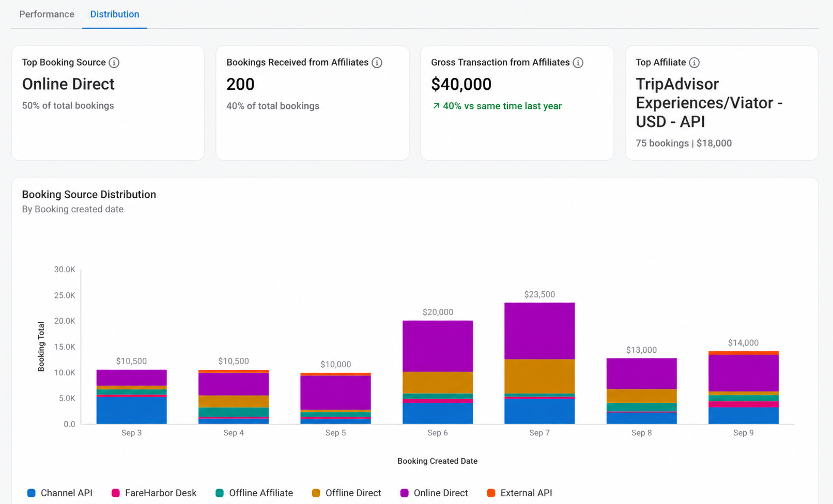The image size is (833, 504).
Task: Click the Sep 9 bar's orange top segment
Action: [x=744, y=353]
